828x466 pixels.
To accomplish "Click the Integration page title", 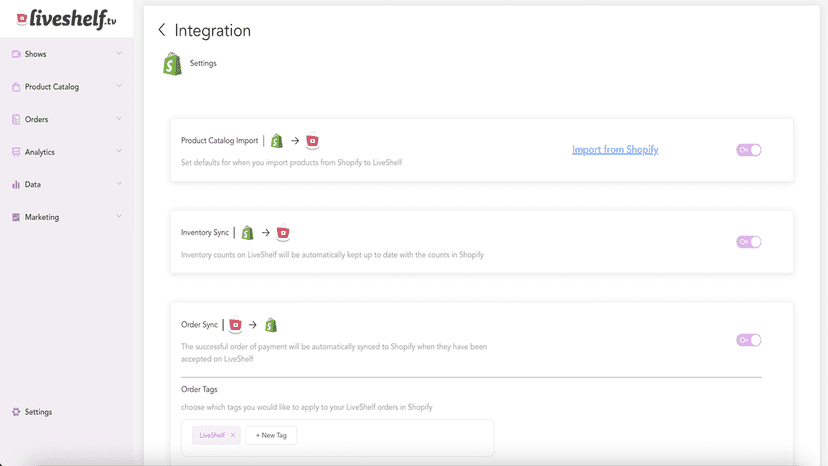I will (213, 31).
